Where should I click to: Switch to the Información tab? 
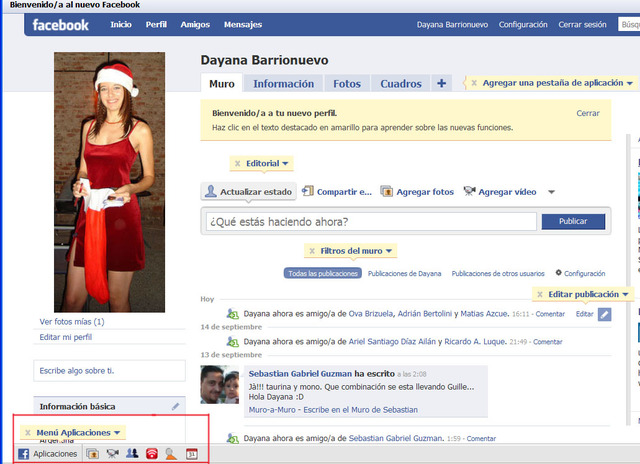click(x=284, y=83)
